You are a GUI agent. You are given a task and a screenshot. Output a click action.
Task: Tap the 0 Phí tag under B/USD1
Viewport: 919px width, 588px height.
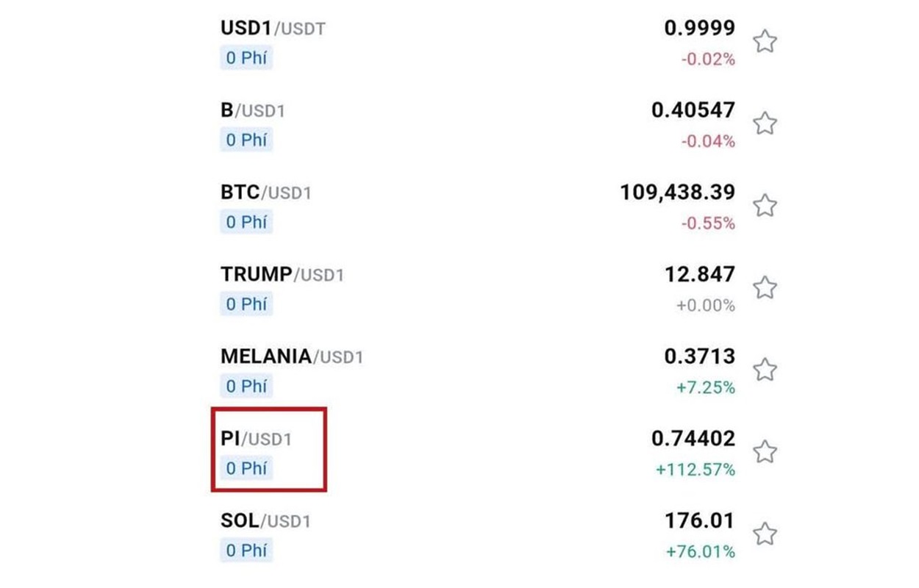pyautogui.click(x=246, y=140)
